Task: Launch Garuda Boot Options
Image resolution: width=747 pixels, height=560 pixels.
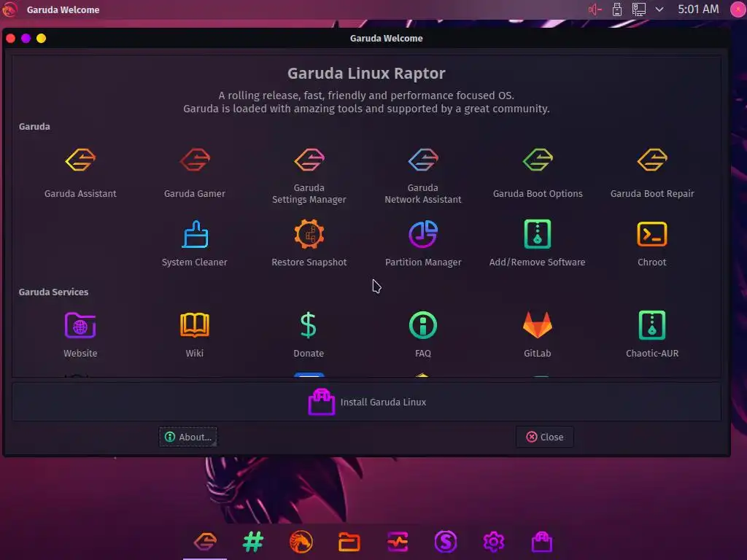Action: point(538,173)
